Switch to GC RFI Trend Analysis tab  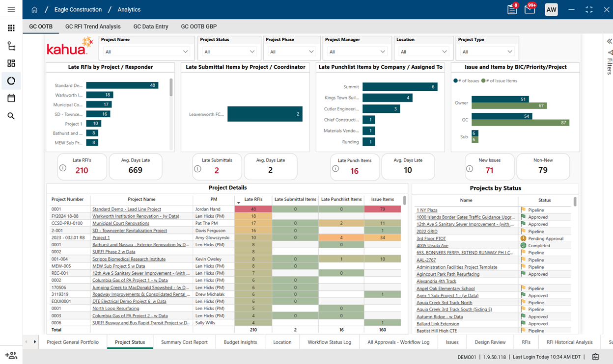[x=93, y=26]
